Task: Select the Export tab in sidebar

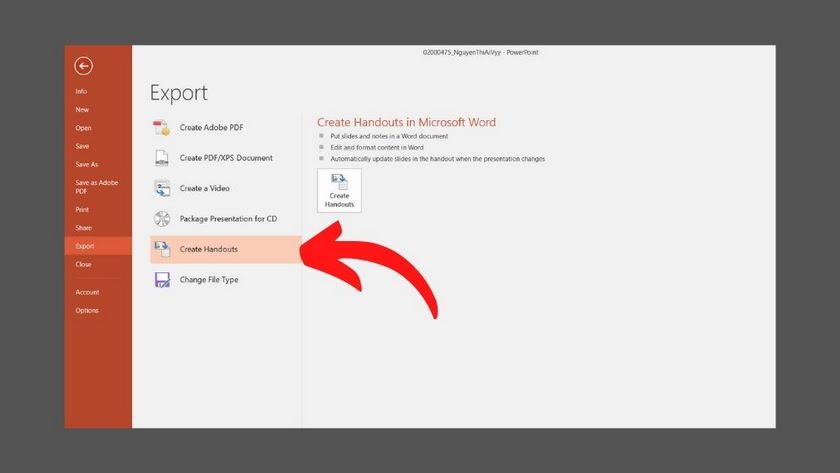Action: (x=85, y=246)
